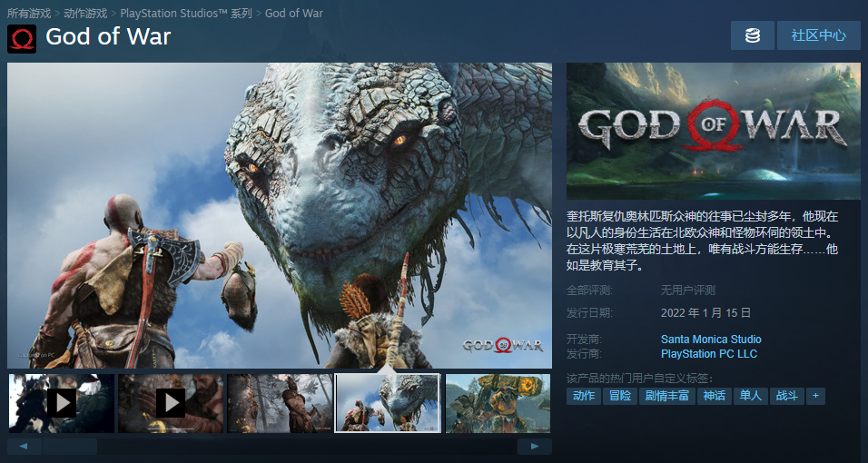This screenshot has height=463, width=868.
Task: Select the golden troll screenshot thumbnail
Action: [x=498, y=403]
